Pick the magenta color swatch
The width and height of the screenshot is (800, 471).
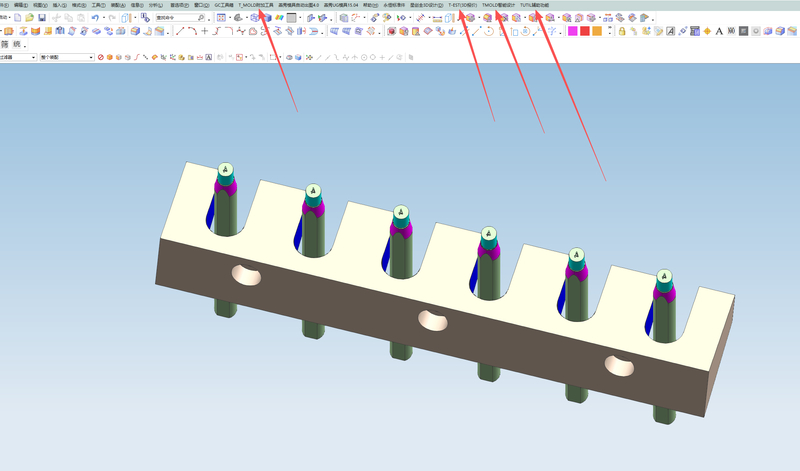(572, 31)
